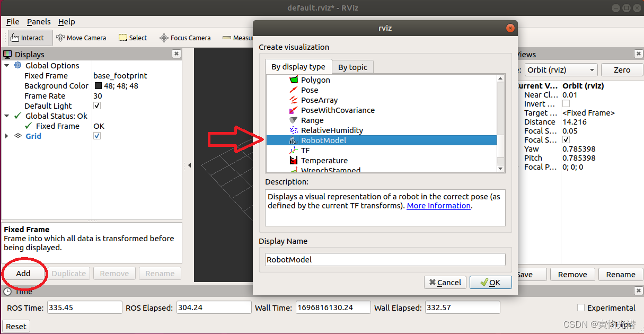
Task: Activate the Select tool
Action: [x=133, y=38]
